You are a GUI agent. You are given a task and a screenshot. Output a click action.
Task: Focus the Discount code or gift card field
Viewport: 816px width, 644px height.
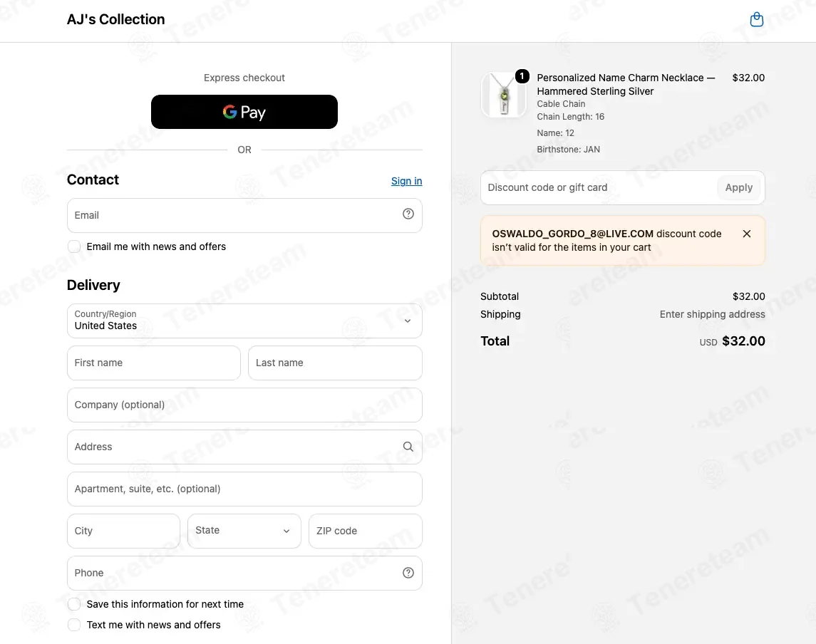[599, 187]
